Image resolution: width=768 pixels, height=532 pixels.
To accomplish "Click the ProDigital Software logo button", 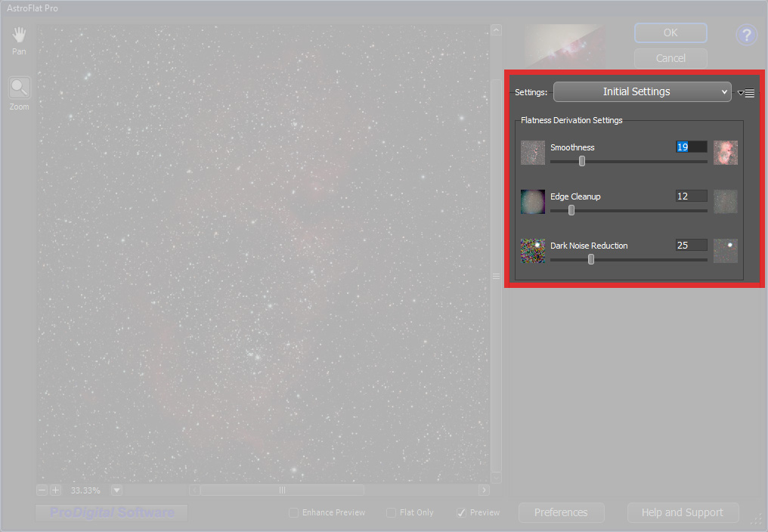I will [x=112, y=513].
